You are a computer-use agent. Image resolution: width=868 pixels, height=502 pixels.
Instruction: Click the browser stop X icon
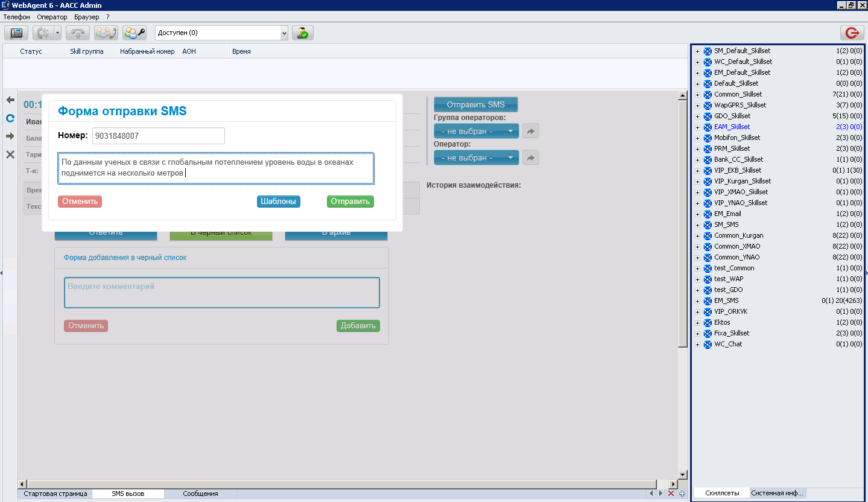10,154
